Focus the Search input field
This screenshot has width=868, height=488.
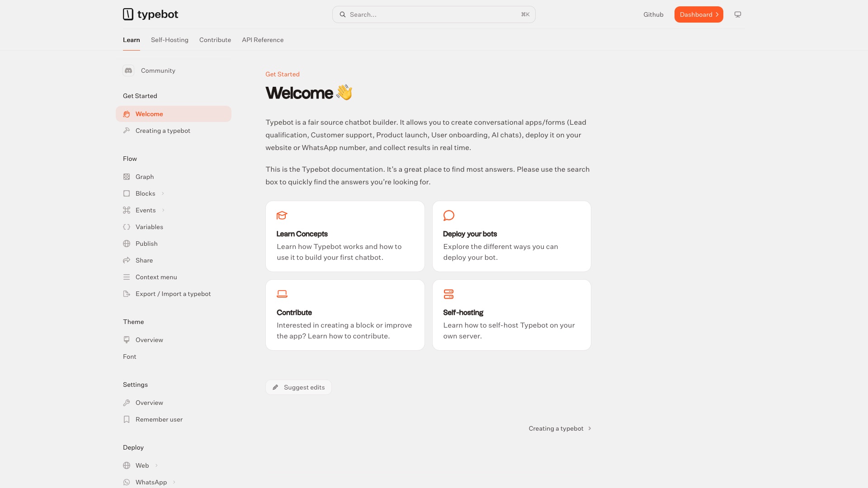point(434,14)
